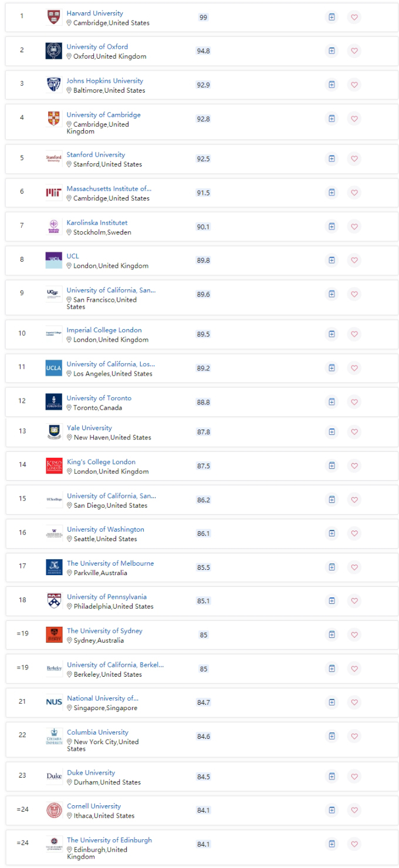The height and width of the screenshot is (868, 399).
Task: Compare icon for The University of Edinburgh
Action: [332, 845]
